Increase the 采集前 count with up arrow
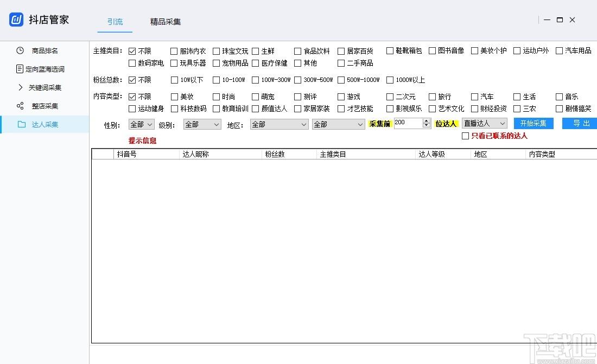 tap(427, 120)
